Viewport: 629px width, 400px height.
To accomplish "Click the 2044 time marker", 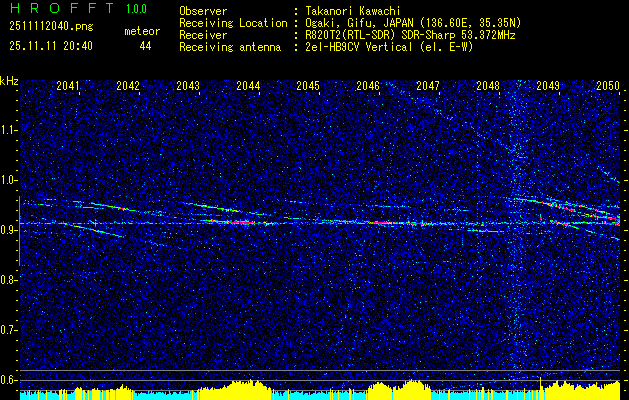I will [248, 86].
